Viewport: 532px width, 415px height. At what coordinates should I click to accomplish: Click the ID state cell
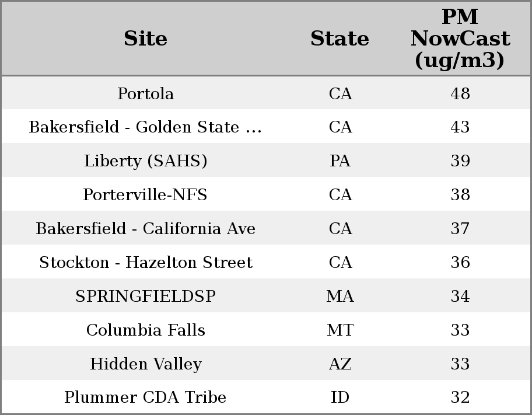click(340, 397)
